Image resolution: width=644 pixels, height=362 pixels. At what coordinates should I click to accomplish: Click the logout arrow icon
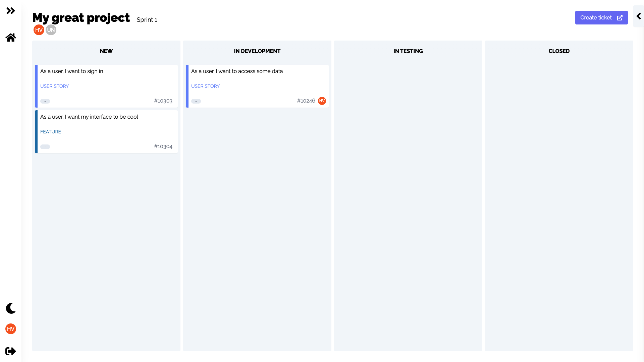11,351
